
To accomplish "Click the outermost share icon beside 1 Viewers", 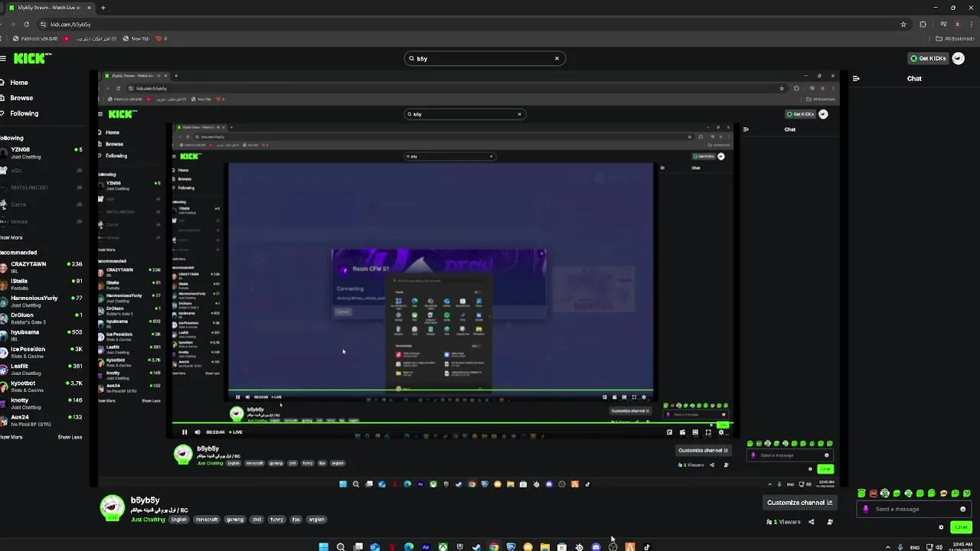I will click(x=812, y=522).
